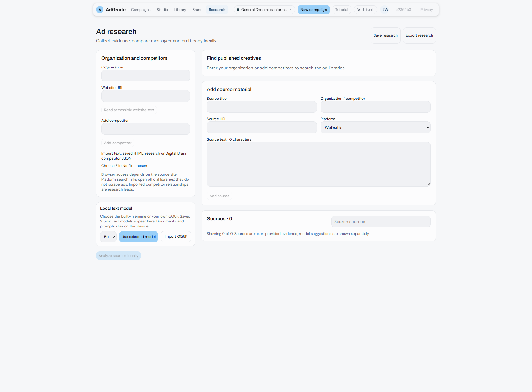Click the Find published creatives heading
This screenshot has height=392, width=532.
click(234, 58)
